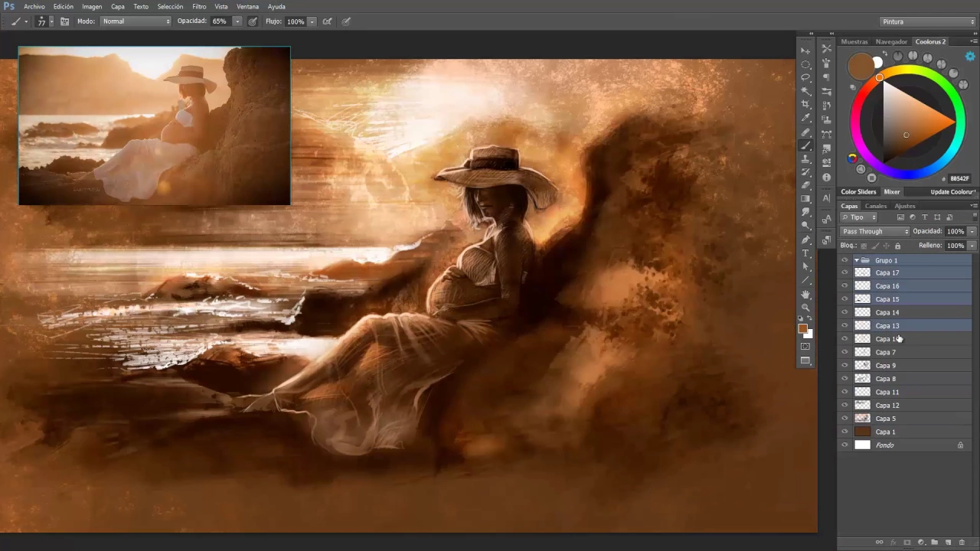Select the Zoom tool
Screen dimensions: 980x551
point(805,307)
